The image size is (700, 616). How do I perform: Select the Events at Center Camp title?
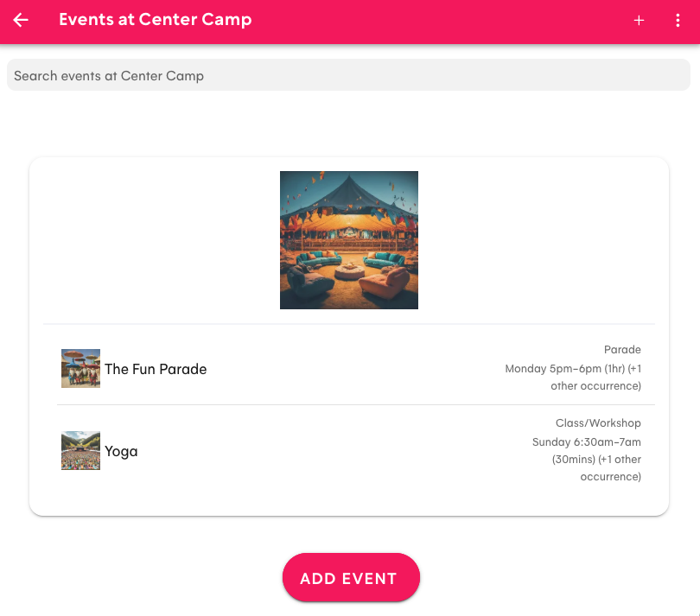[x=156, y=19]
